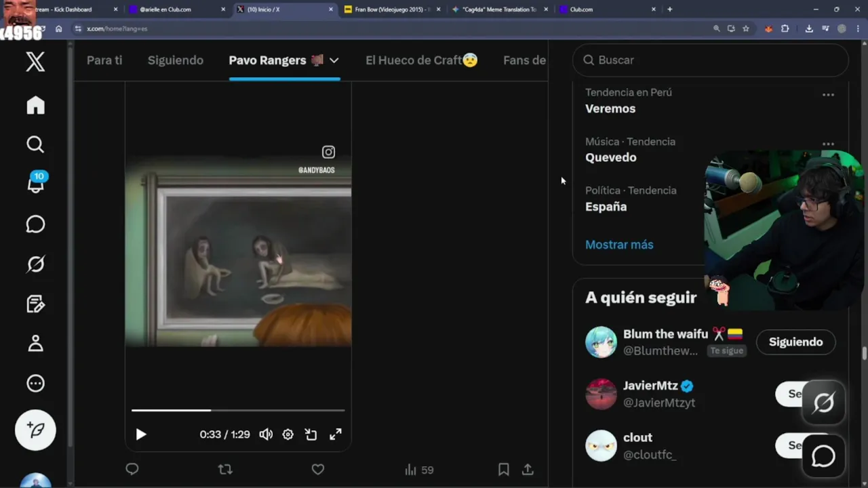
Task: Play the video with the play button
Action: (x=141, y=434)
